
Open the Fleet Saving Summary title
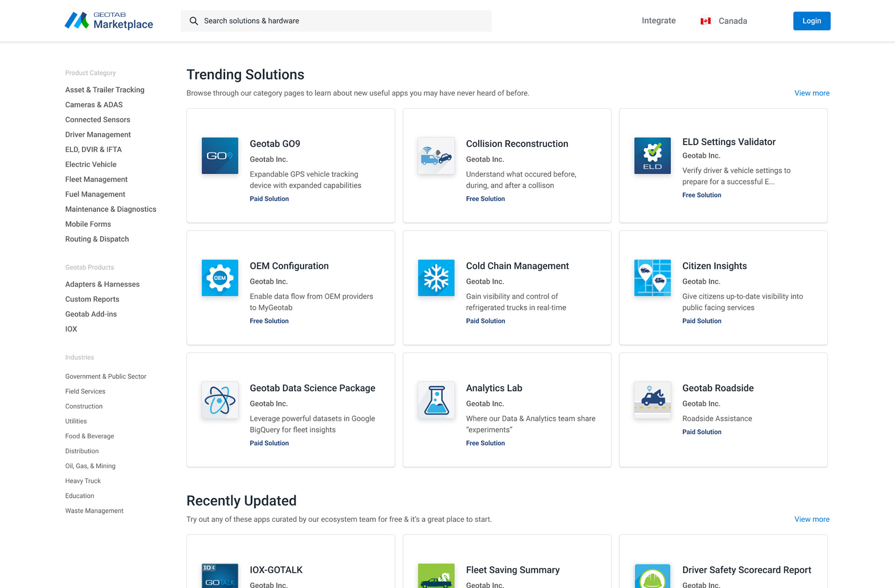[513, 570]
